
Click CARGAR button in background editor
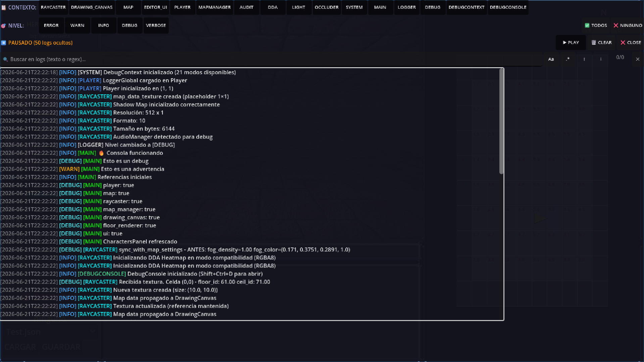[20, 347]
